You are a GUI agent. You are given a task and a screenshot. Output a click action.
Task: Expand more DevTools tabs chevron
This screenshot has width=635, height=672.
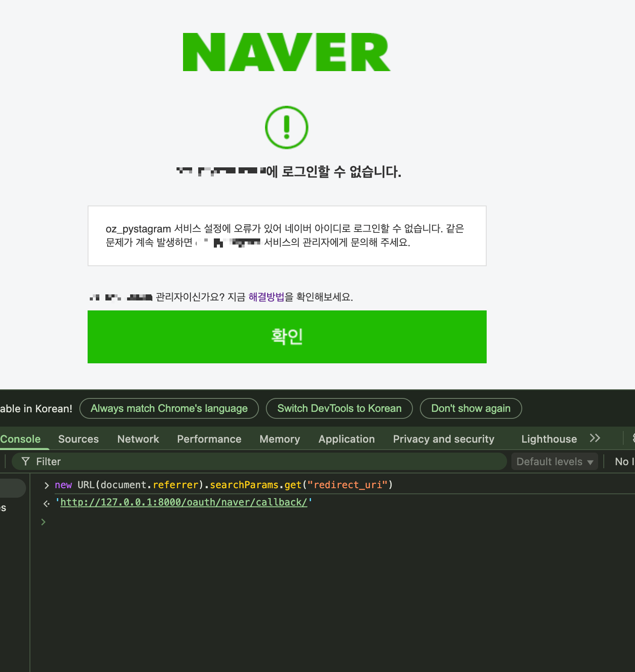pos(595,438)
